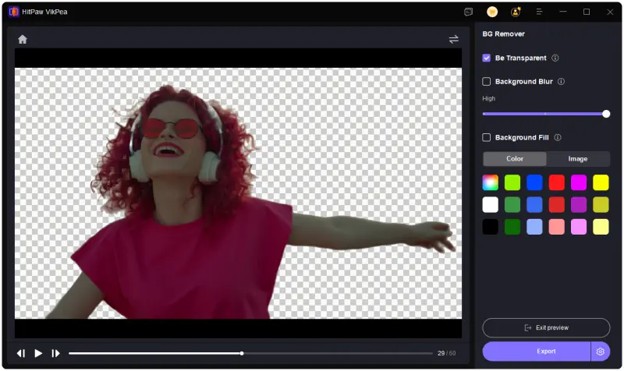
Task: Switch to the Image tab
Action: (578, 159)
